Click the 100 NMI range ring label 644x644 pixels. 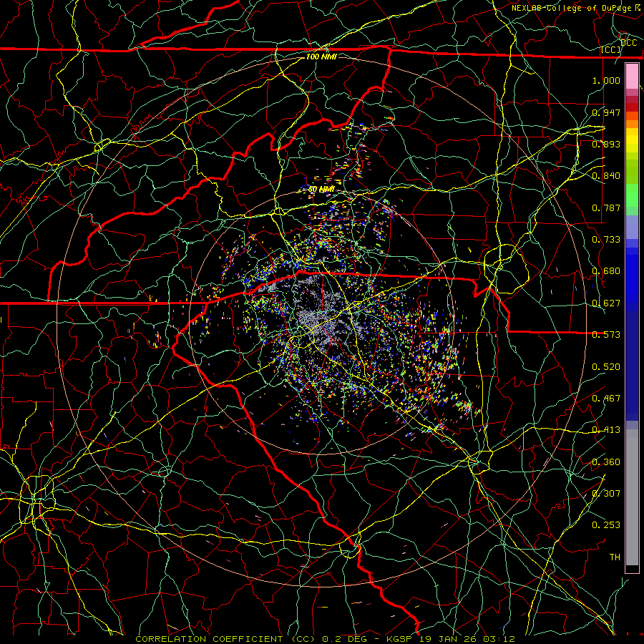(321, 57)
